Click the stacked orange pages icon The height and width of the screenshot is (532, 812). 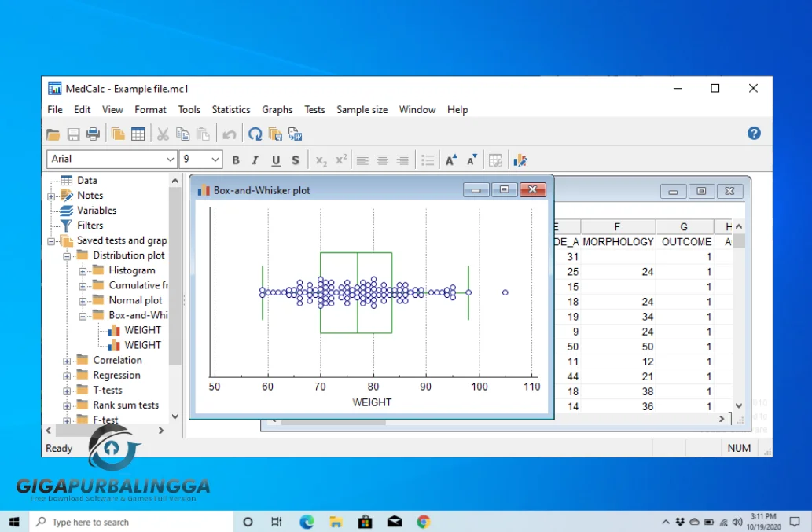click(118, 134)
